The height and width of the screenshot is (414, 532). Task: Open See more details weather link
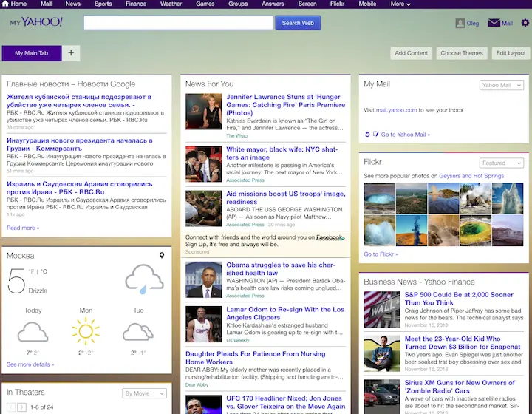tap(30, 364)
